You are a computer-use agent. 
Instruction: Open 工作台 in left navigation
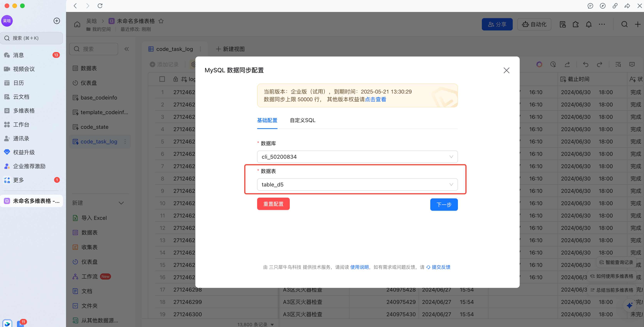31,125
